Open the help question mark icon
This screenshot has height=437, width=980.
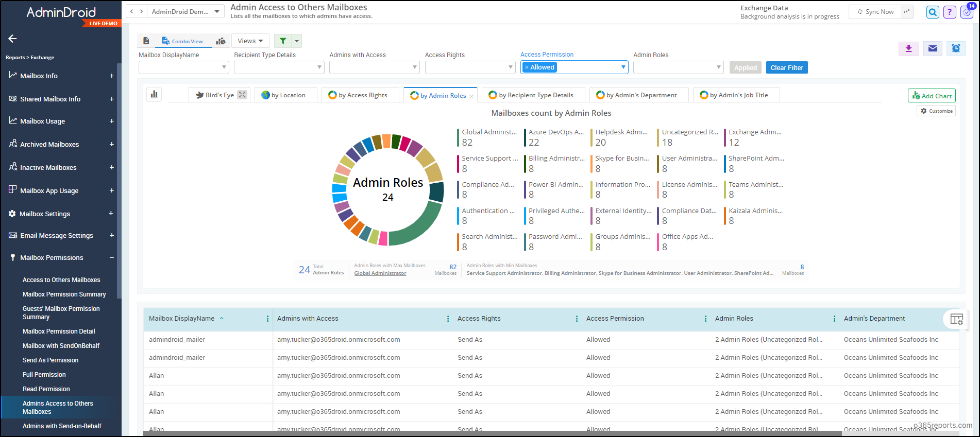click(950, 12)
